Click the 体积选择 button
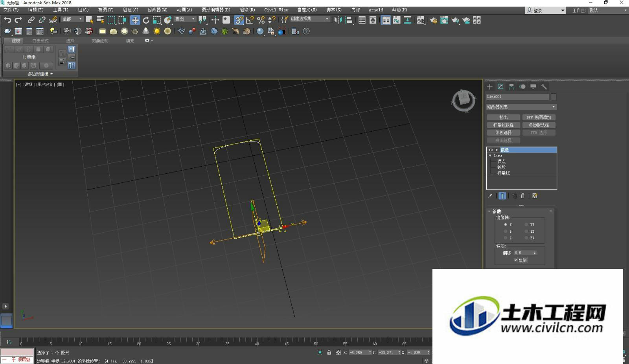 coord(504,132)
